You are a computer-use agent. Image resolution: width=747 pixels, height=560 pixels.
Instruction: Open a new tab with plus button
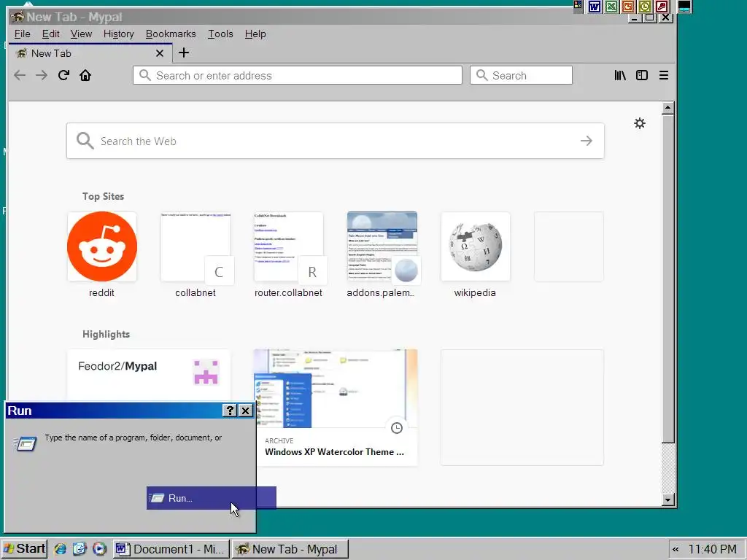[183, 52]
